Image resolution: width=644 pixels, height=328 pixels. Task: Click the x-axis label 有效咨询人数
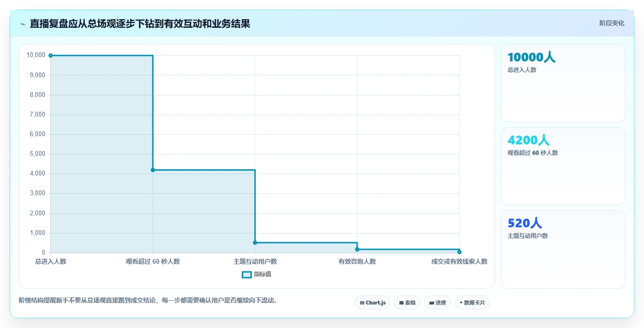pyautogui.click(x=357, y=261)
